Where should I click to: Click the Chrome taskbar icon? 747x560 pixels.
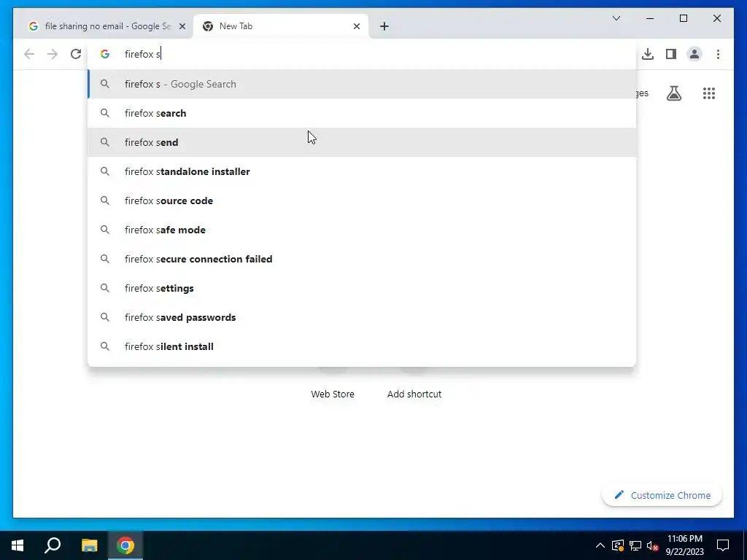(125, 545)
